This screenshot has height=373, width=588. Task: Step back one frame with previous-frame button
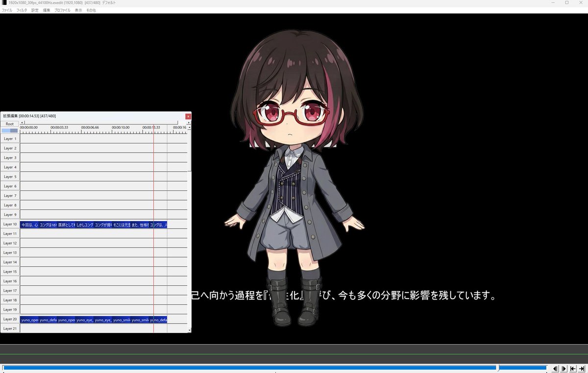point(555,369)
